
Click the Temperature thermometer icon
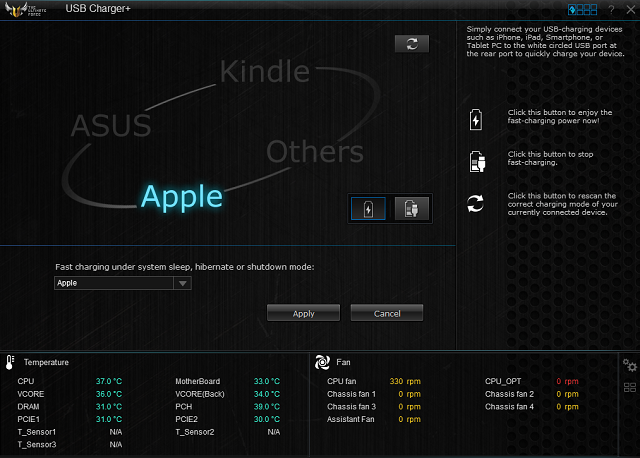coord(10,362)
